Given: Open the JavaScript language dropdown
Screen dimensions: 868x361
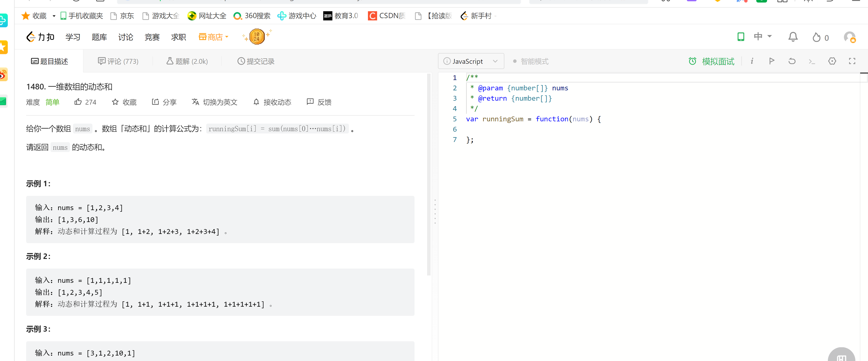Looking at the screenshot, I should pyautogui.click(x=471, y=61).
